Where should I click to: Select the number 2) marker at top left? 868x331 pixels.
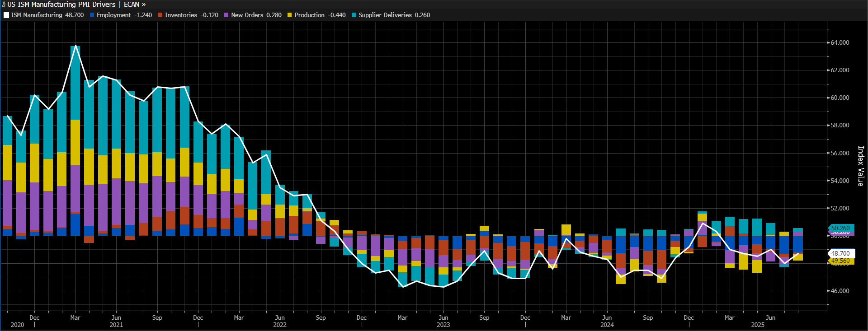[x=3, y=5]
